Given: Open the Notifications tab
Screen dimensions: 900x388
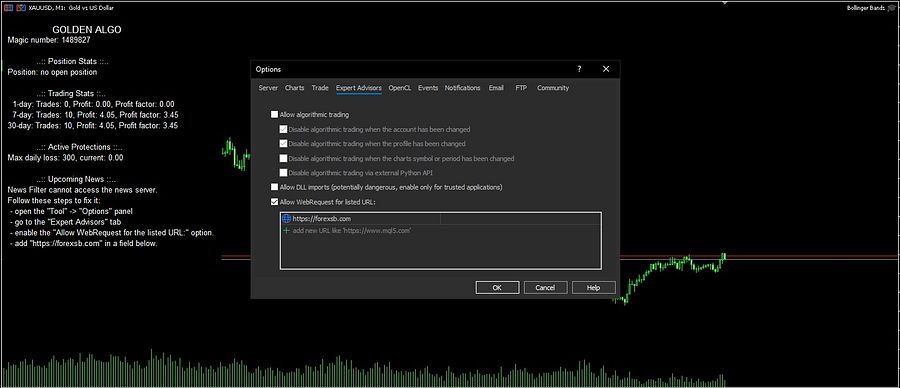Looking at the screenshot, I should pos(463,88).
